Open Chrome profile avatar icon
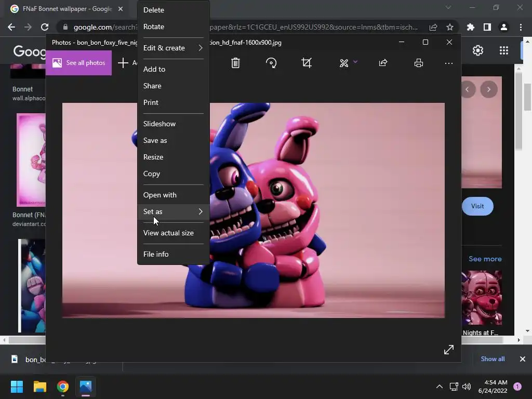This screenshot has height=399, width=532. click(x=503, y=27)
